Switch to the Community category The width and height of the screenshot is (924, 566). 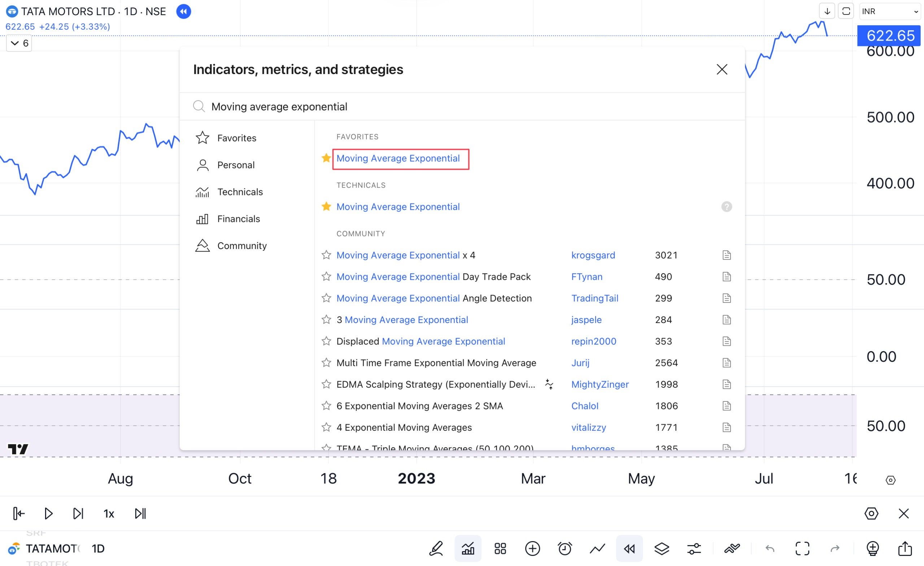[x=242, y=246]
